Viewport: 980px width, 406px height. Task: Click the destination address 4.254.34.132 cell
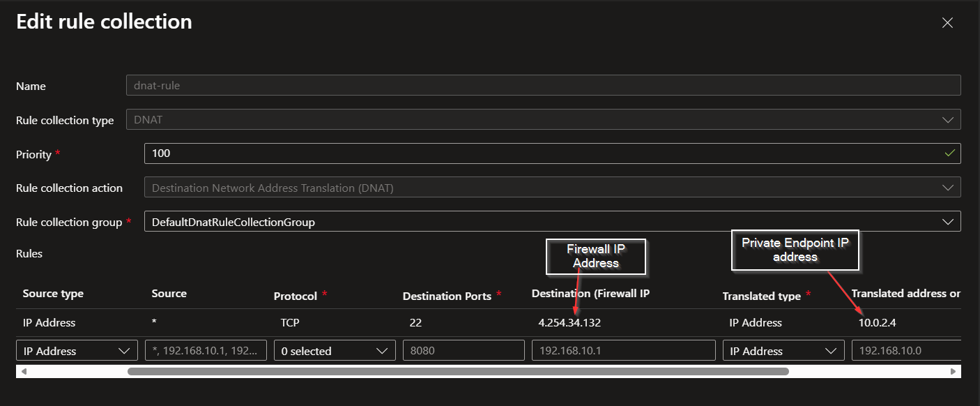pyautogui.click(x=569, y=323)
